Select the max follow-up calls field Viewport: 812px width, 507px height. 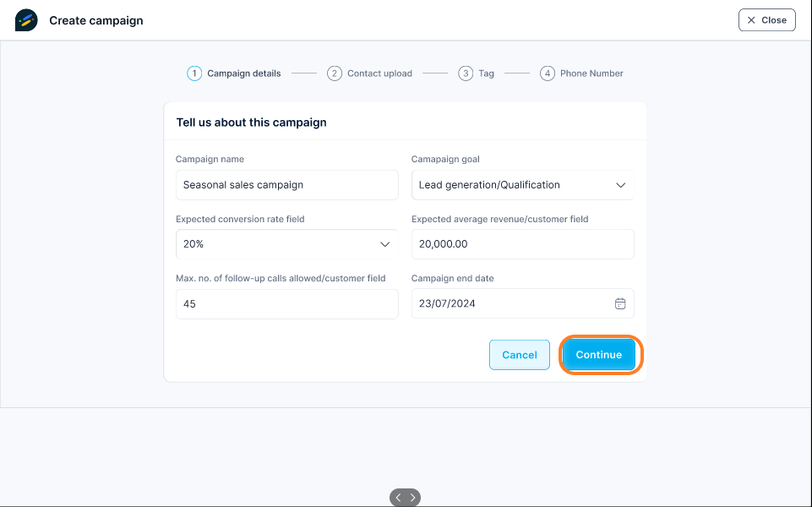tap(287, 304)
